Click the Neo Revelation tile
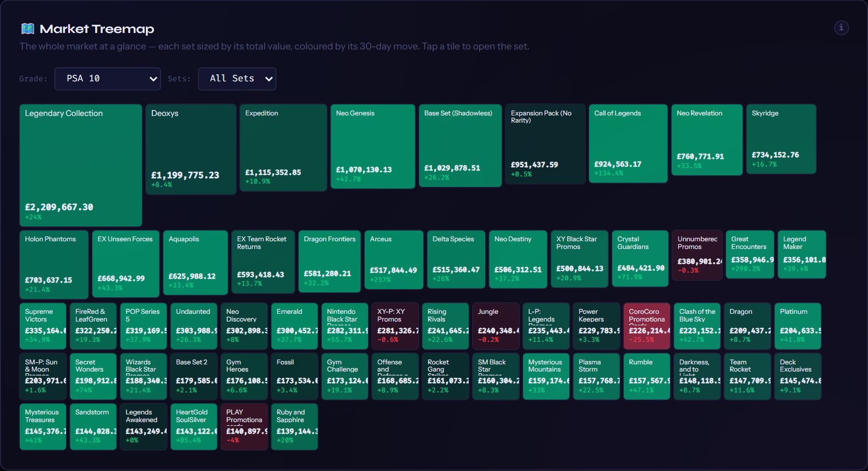This screenshot has width=868, height=471. pyautogui.click(x=707, y=140)
